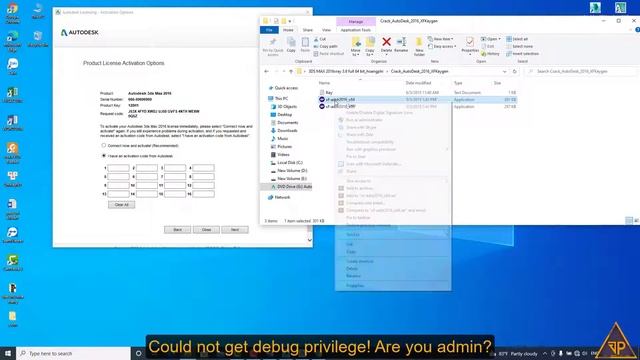This screenshot has width=640, height=360.
Task: Click Select all in the ribbon
Action: click(517, 39)
